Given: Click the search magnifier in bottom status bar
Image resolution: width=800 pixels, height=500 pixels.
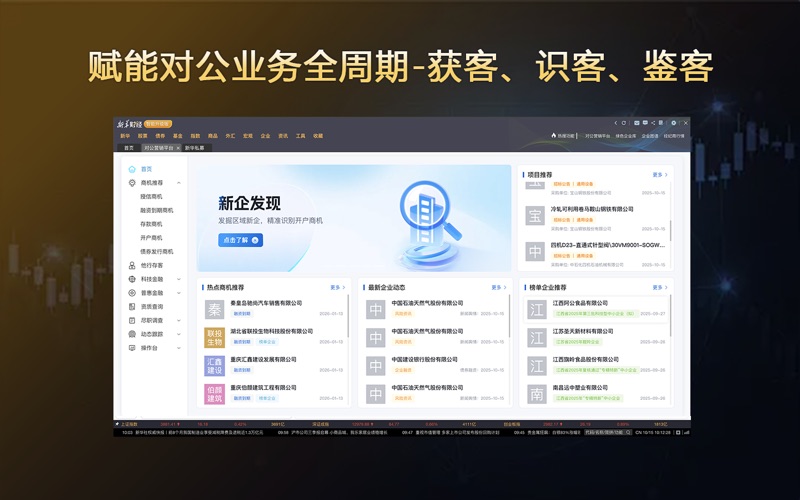Looking at the screenshot, I should click(x=628, y=432).
